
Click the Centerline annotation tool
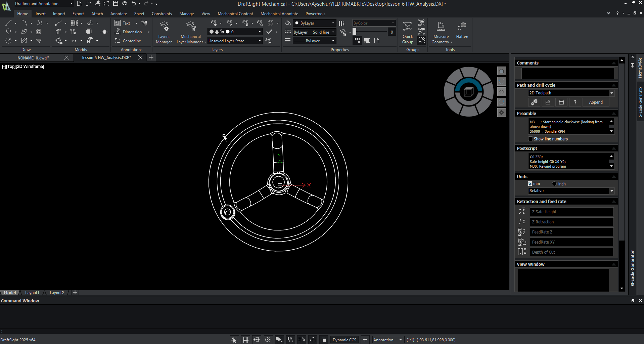click(128, 41)
